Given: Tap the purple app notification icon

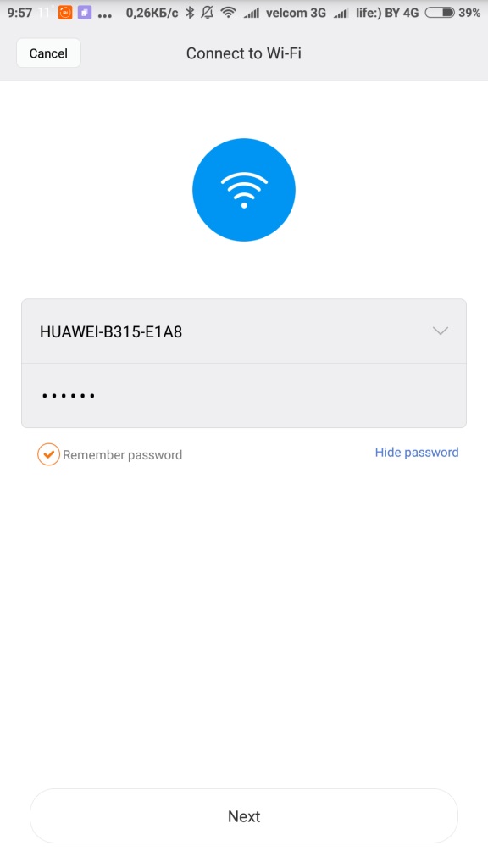Looking at the screenshot, I should coord(85,12).
